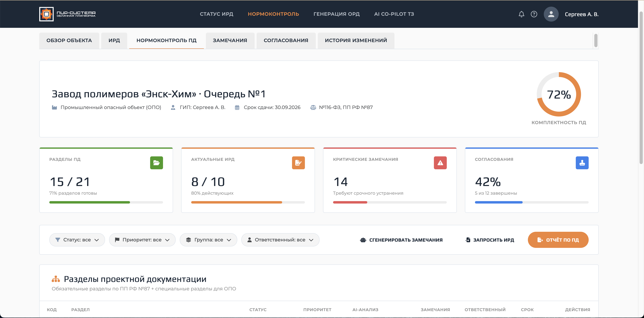Click the green Разделы ПД progress bar
This screenshot has height=318, width=644.
pos(106,202)
